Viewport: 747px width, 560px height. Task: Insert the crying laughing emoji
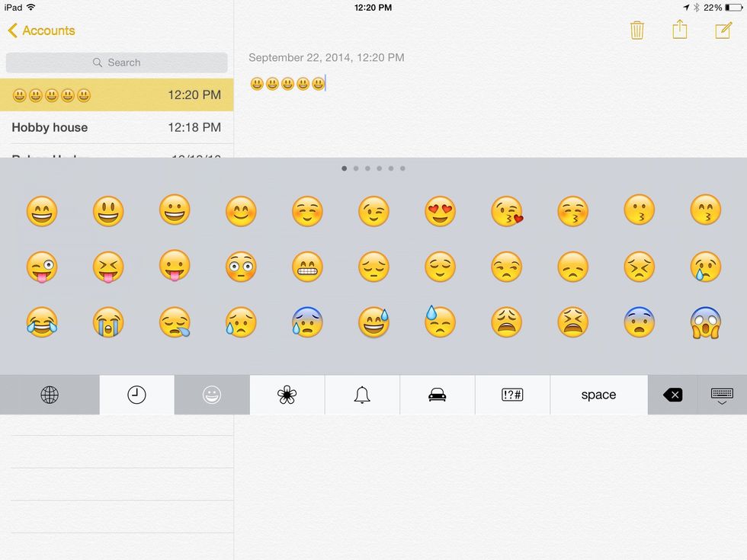pyautogui.click(x=42, y=322)
